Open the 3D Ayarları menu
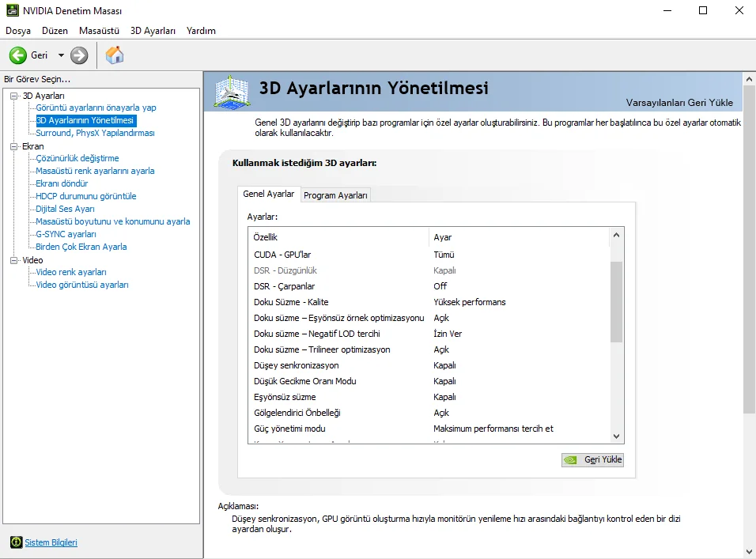The image size is (756, 559). [x=153, y=31]
